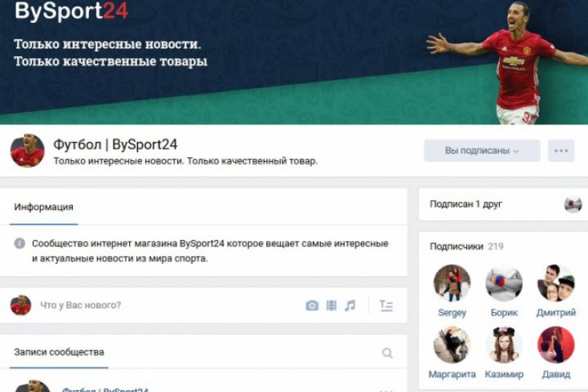Open the three-dots more actions button
The width and height of the screenshot is (588, 392).
tap(561, 151)
